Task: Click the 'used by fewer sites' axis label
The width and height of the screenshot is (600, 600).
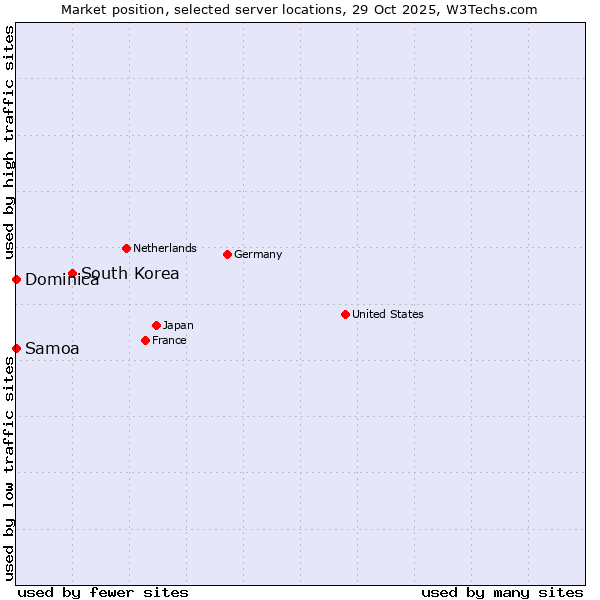Action: (x=103, y=592)
